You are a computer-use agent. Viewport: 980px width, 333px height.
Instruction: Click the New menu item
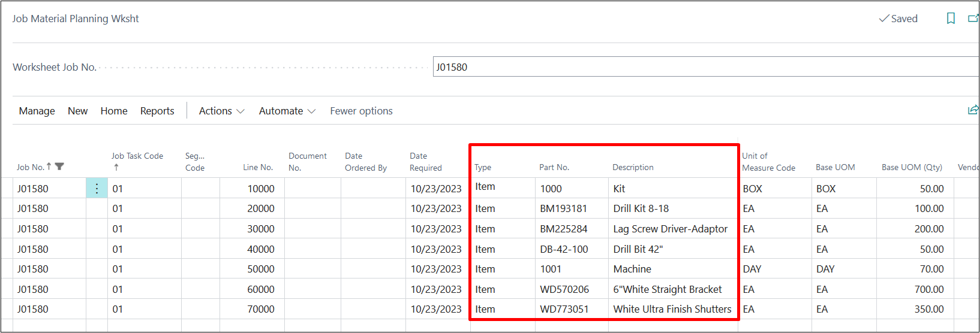tap(77, 111)
